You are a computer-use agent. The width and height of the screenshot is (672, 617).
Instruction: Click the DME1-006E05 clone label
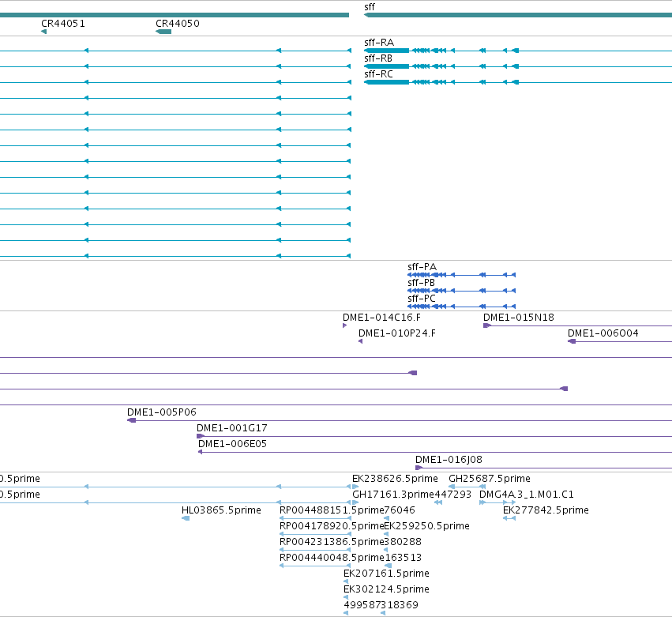pos(232,444)
